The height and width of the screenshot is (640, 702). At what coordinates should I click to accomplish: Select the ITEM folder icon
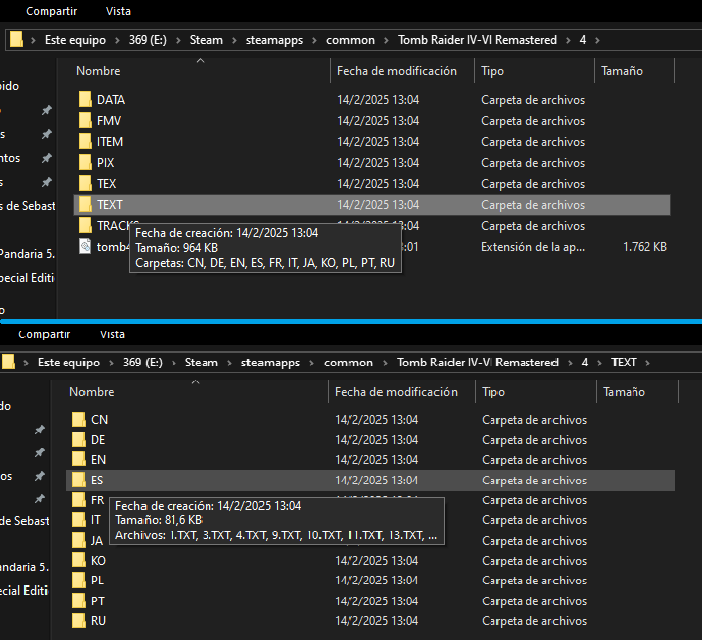click(x=85, y=141)
